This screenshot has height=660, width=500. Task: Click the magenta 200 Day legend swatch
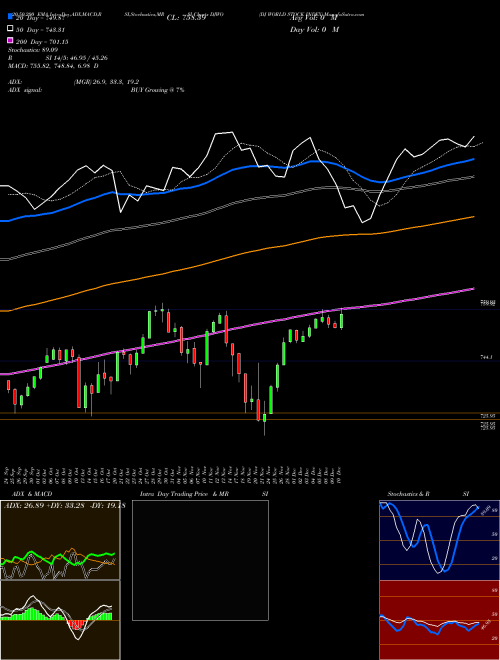point(10,41)
